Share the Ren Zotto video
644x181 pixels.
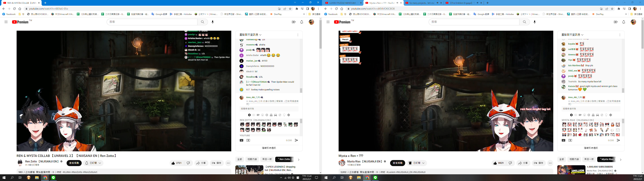[201, 163]
